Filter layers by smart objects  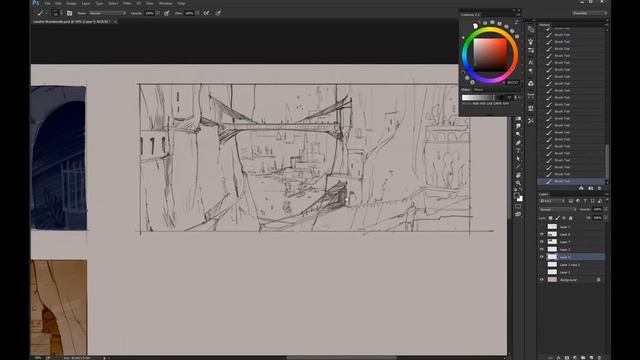[600, 201]
